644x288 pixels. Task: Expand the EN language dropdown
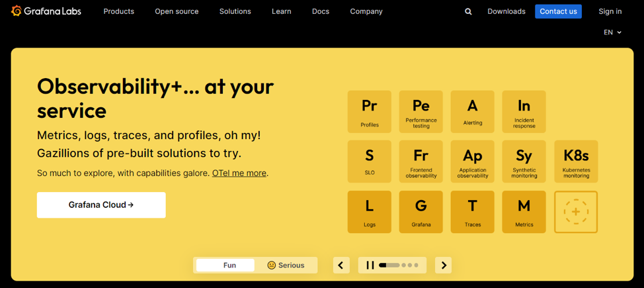[612, 32]
